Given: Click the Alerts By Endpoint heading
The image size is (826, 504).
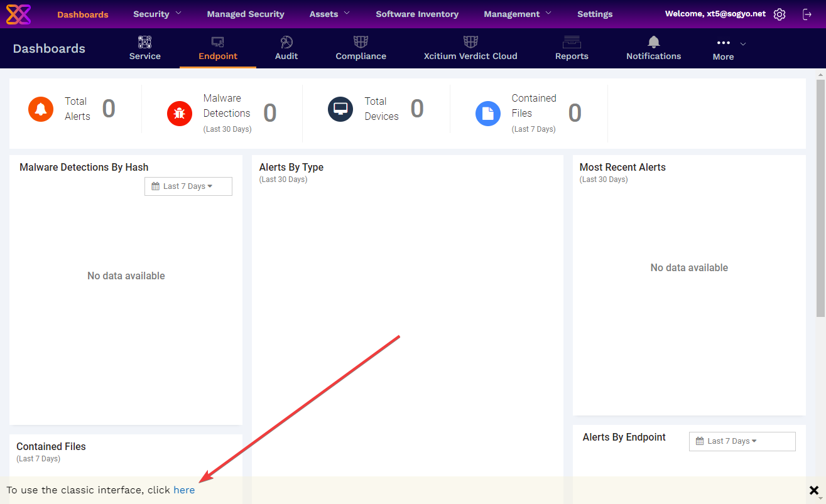Looking at the screenshot, I should pyautogui.click(x=624, y=437).
